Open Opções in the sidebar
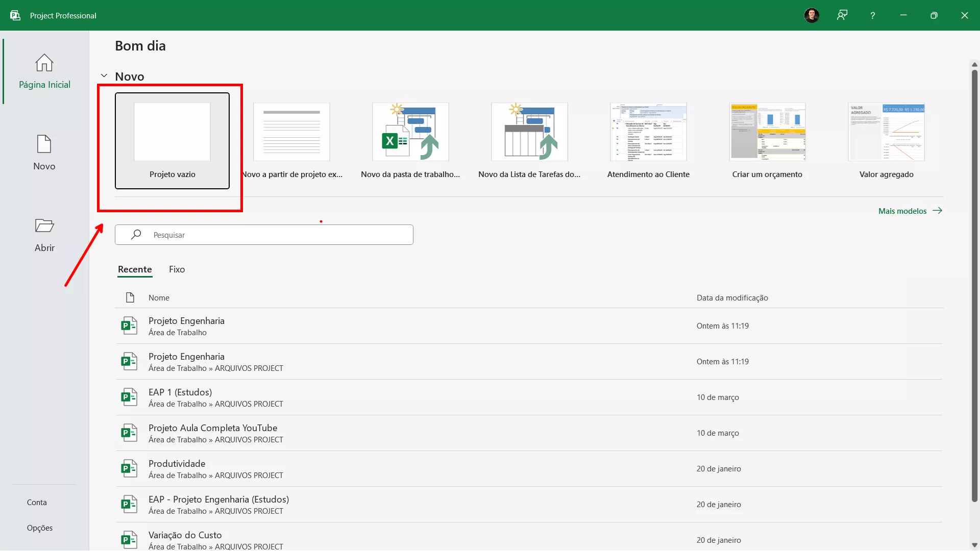This screenshot has height=551, width=980. click(40, 528)
